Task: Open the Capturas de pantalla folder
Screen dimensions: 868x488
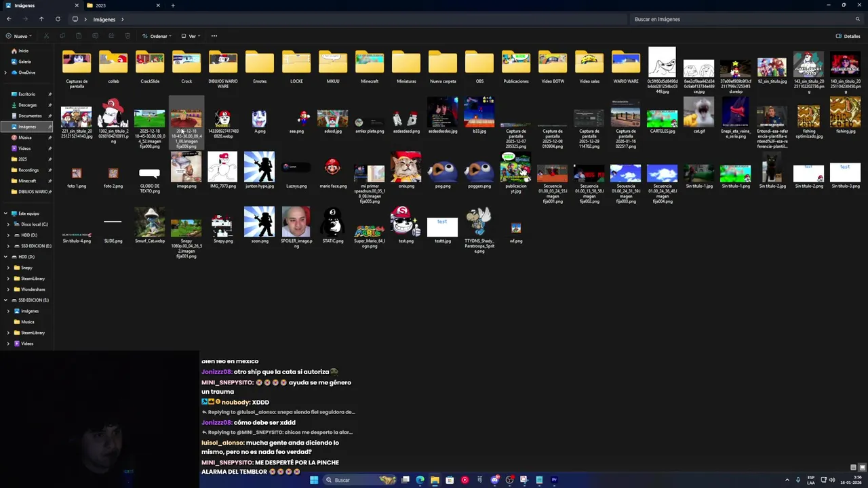Action: click(x=77, y=69)
